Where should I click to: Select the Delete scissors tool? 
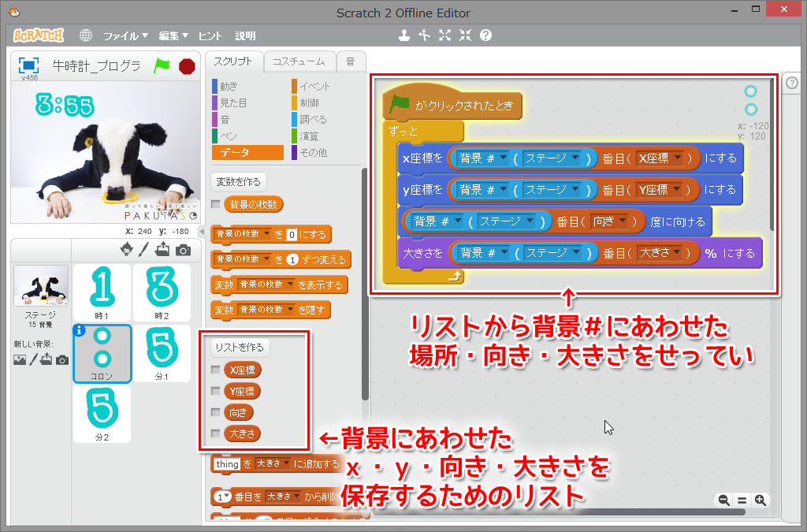pyautogui.click(x=424, y=35)
